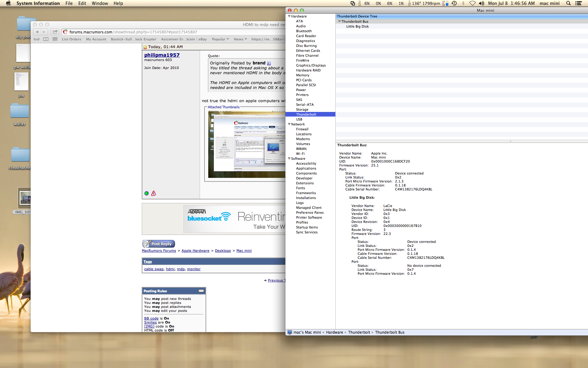This screenshot has height=368, width=588.
Task: Collapse the Hardware section triangle
Action: (289, 16)
